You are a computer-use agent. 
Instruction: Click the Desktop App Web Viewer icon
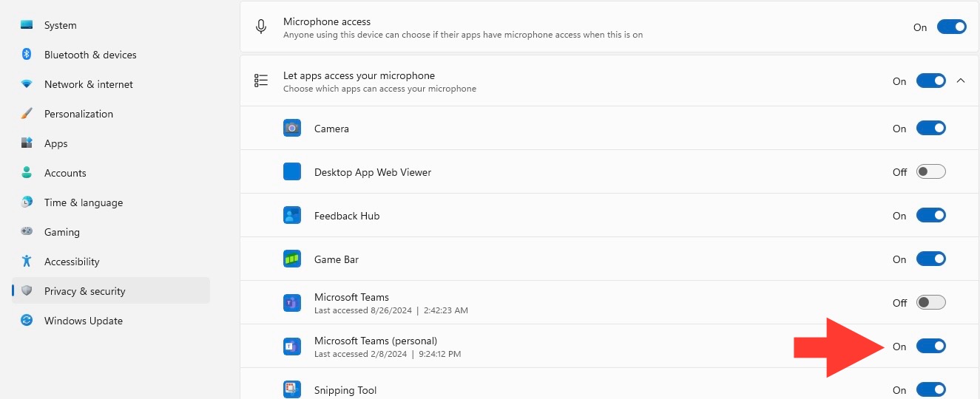tap(292, 171)
